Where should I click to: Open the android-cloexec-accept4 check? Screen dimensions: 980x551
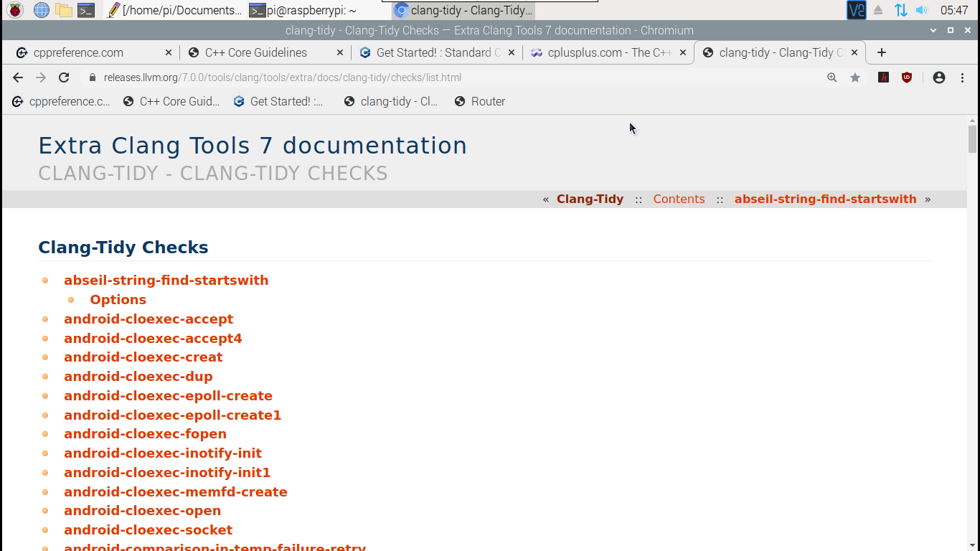[x=153, y=339]
